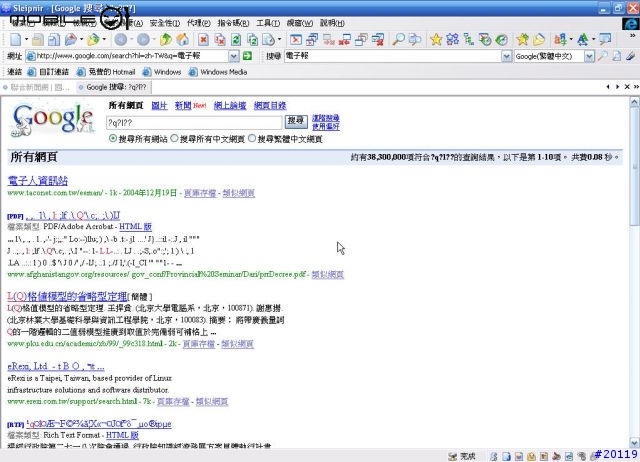The height and width of the screenshot is (462, 640).
Task: Click the highlighter pen icon by search bar
Action: 631,56
